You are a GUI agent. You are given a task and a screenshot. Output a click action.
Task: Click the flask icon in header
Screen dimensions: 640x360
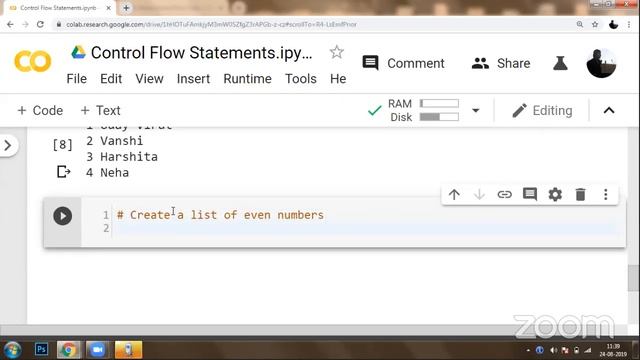pyautogui.click(x=560, y=63)
